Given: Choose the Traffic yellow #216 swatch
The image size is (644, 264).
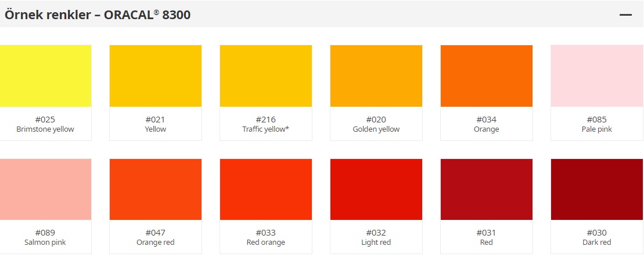Looking at the screenshot, I should (266, 76).
